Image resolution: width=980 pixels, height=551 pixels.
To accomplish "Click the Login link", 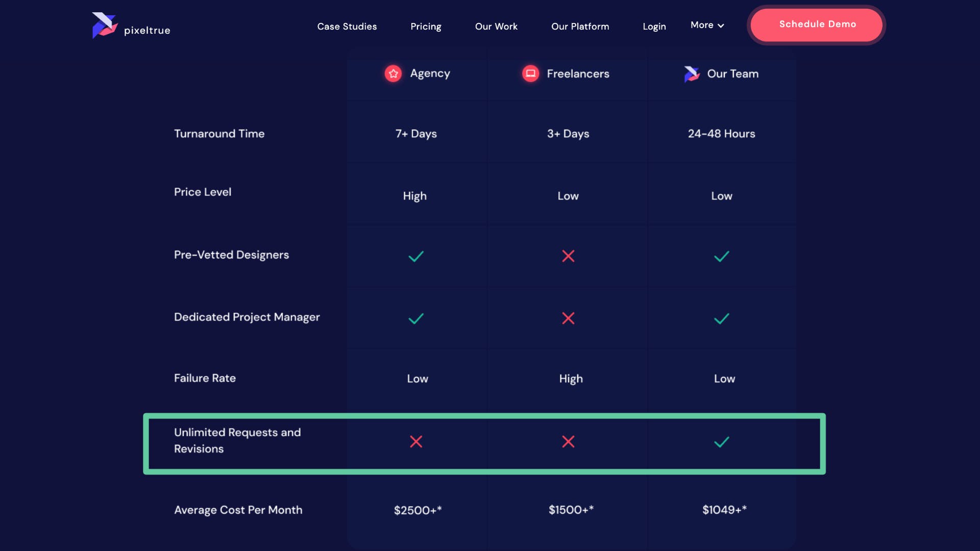I will (654, 26).
